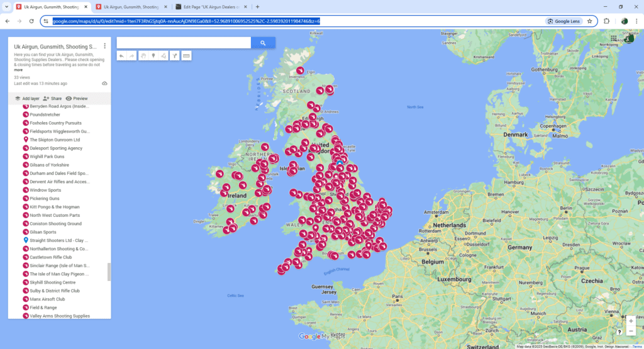
Task: Select the Add marker tool
Action: pyautogui.click(x=153, y=56)
